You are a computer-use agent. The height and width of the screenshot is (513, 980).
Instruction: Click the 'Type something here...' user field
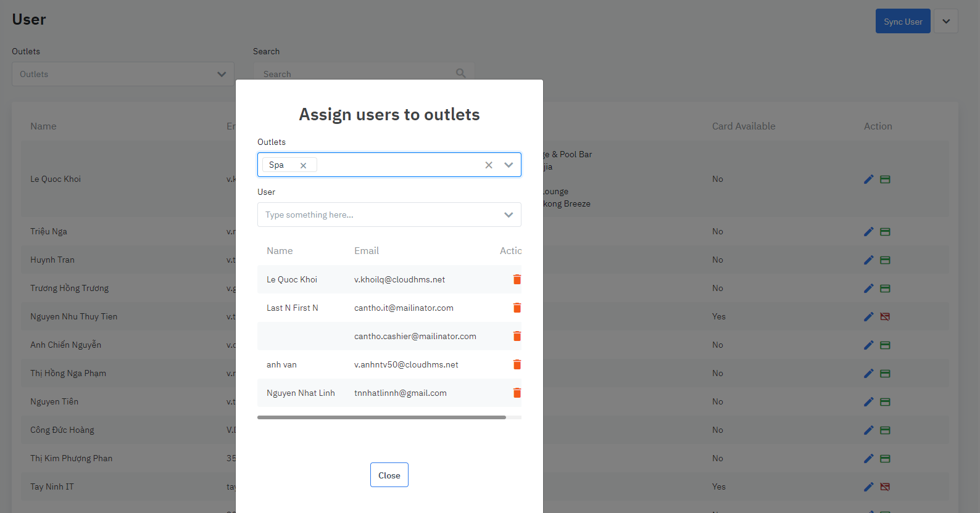click(376, 215)
